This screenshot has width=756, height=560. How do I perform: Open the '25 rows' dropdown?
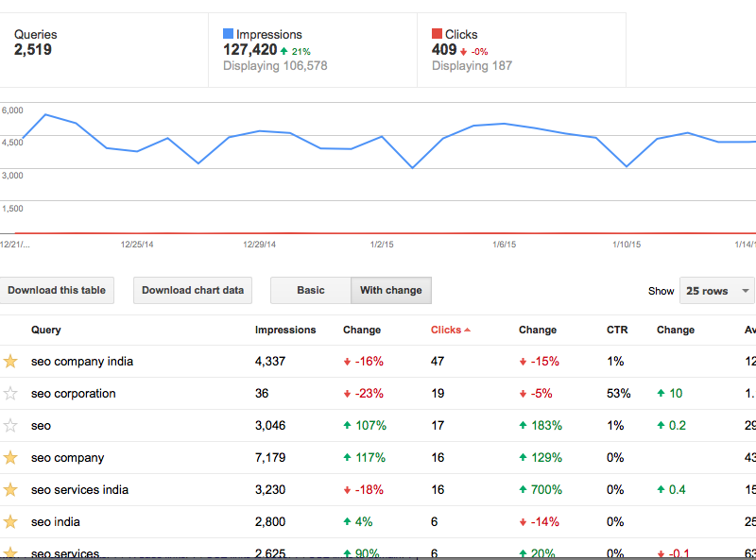click(x=717, y=291)
